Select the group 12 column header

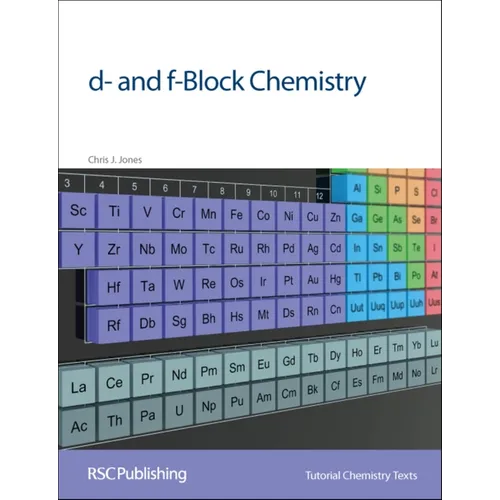(319, 196)
